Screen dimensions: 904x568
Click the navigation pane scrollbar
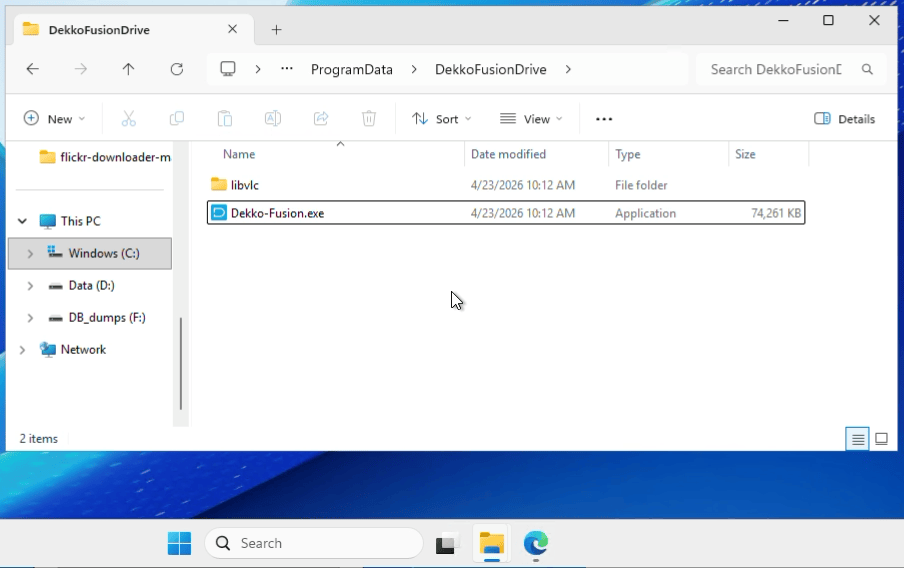click(x=181, y=363)
